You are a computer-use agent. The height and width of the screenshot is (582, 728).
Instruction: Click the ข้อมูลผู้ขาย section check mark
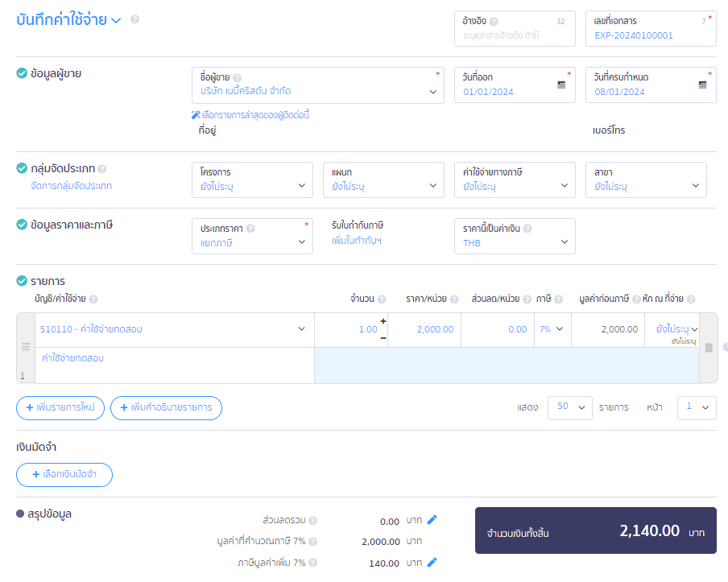click(22, 73)
